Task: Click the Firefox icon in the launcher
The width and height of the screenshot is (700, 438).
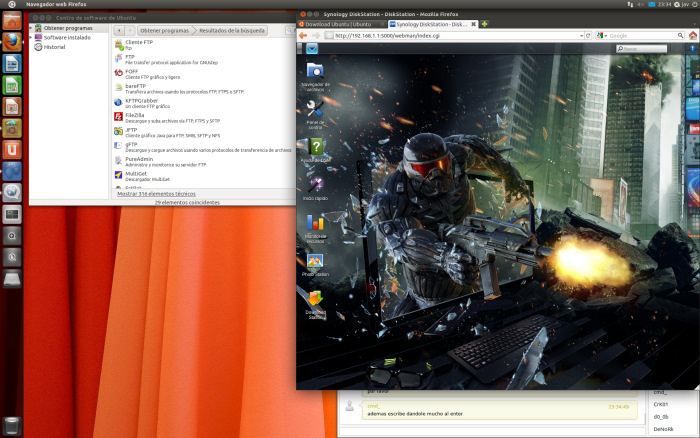Action: 12,41
